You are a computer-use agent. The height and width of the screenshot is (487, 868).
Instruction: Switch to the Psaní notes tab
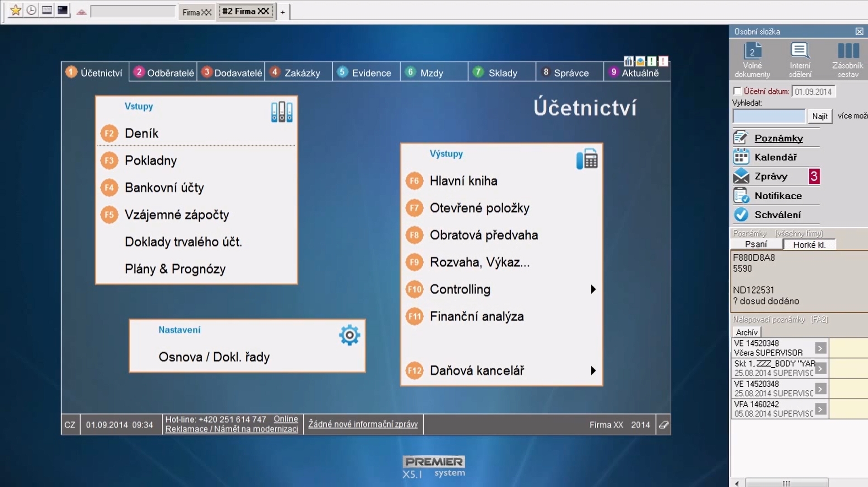tap(756, 244)
